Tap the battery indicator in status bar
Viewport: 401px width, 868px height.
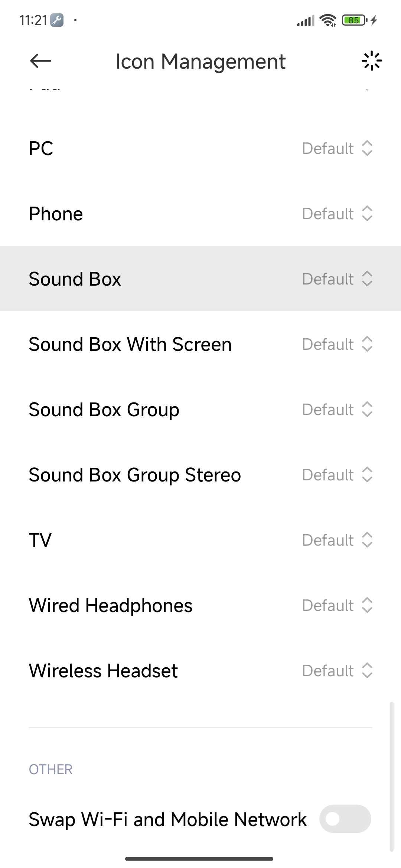[x=355, y=20]
